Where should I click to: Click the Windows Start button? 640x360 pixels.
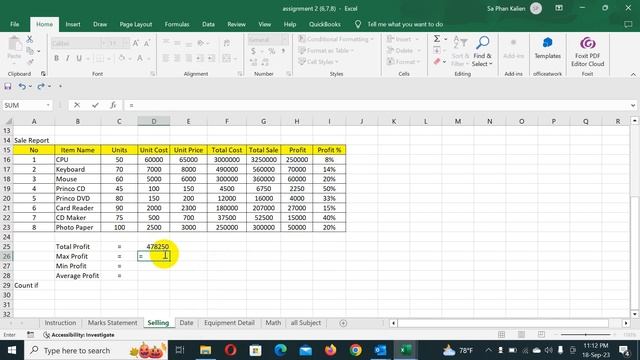(x=12, y=350)
